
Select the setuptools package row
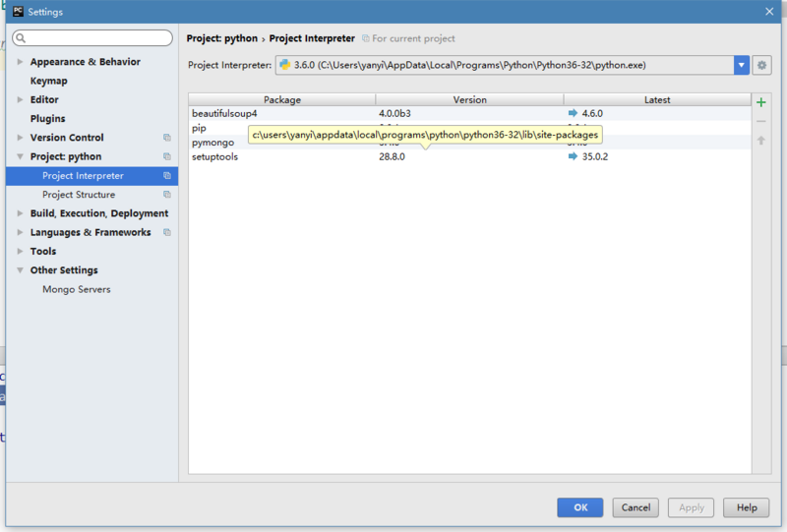tap(470, 156)
